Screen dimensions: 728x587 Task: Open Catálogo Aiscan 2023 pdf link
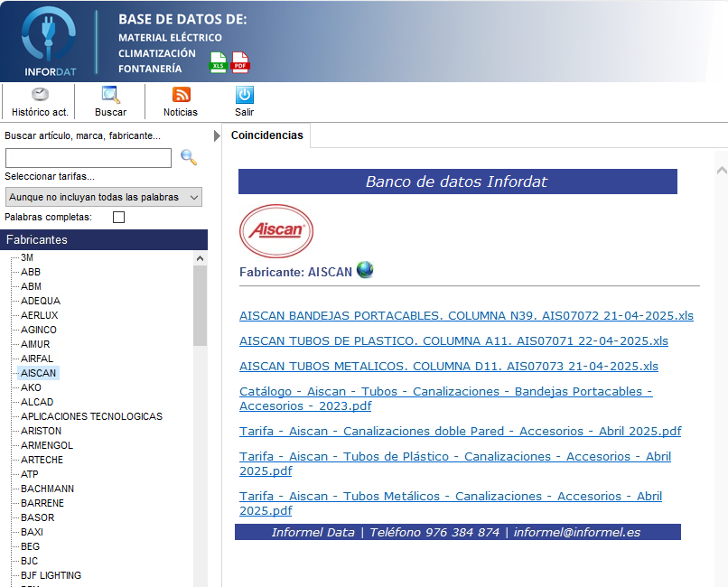[445, 398]
